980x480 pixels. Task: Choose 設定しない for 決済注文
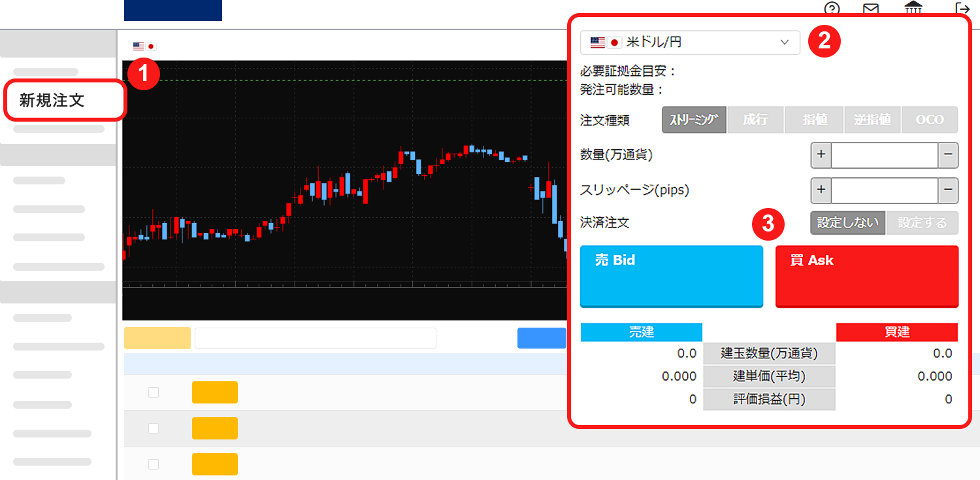point(848,222)
